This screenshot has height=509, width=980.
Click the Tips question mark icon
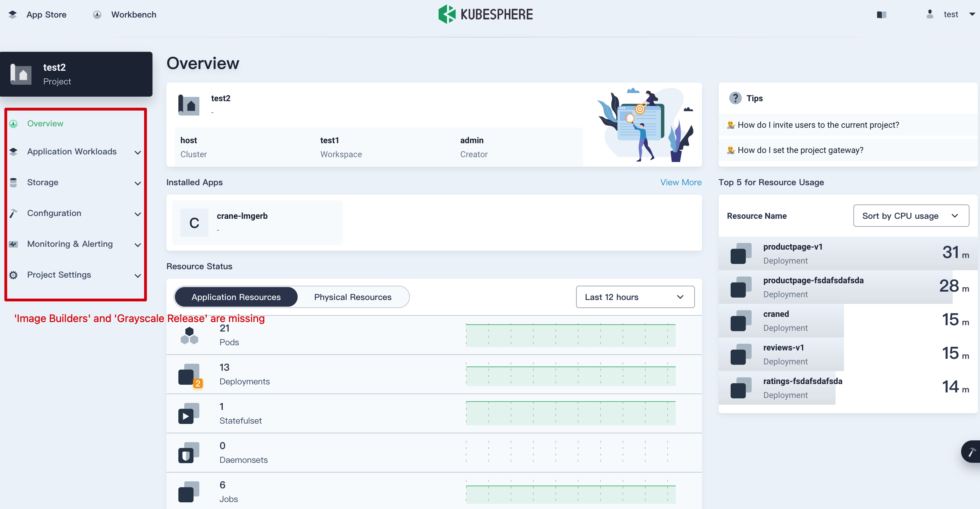coord(735,98)
